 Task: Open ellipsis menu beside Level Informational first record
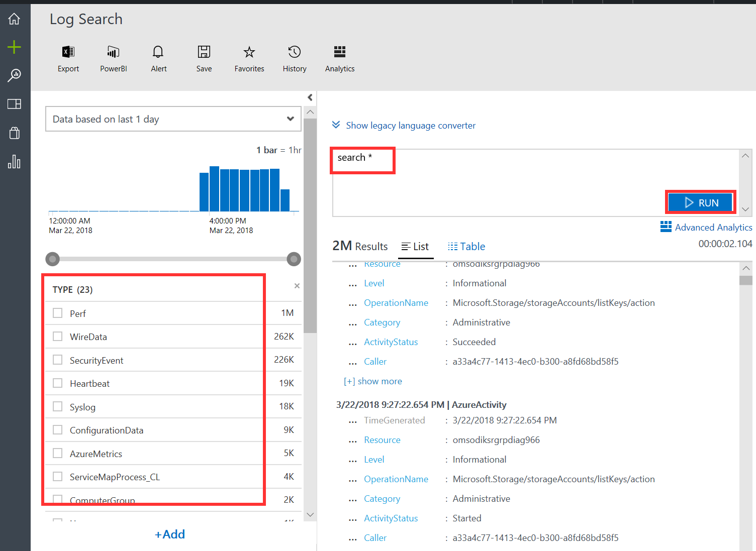pyautogui.click(x=353, y=284)
